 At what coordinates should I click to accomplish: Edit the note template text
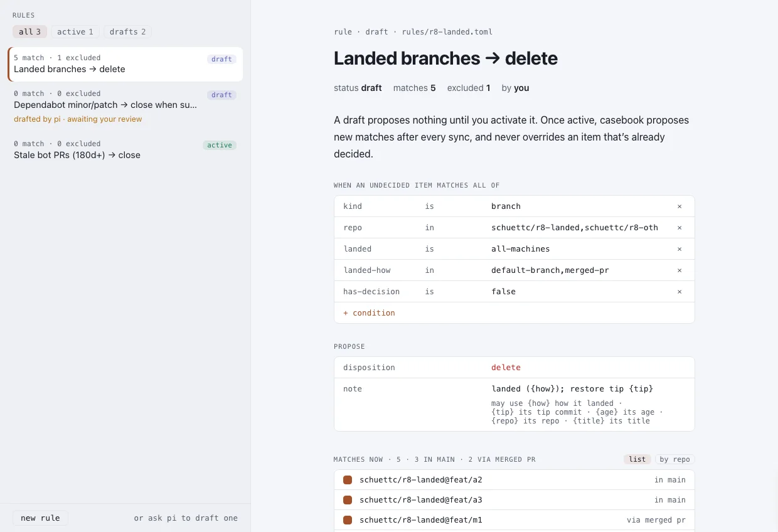(572, 389)
